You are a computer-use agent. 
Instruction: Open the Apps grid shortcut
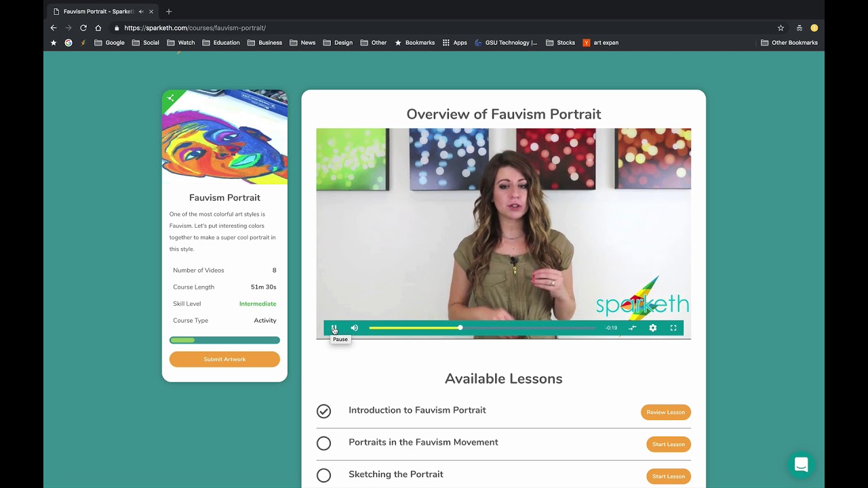[x=454, y=43]
